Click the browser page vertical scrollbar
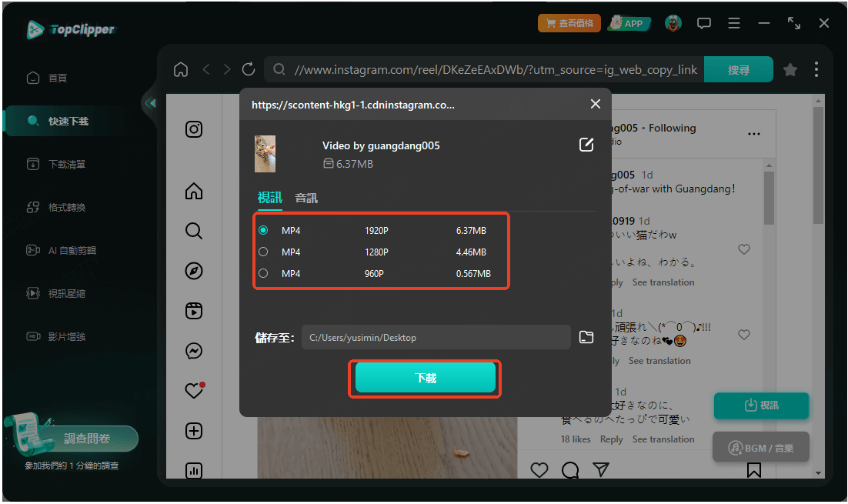This screenshot has height=504, width=848. pos(818,165)
